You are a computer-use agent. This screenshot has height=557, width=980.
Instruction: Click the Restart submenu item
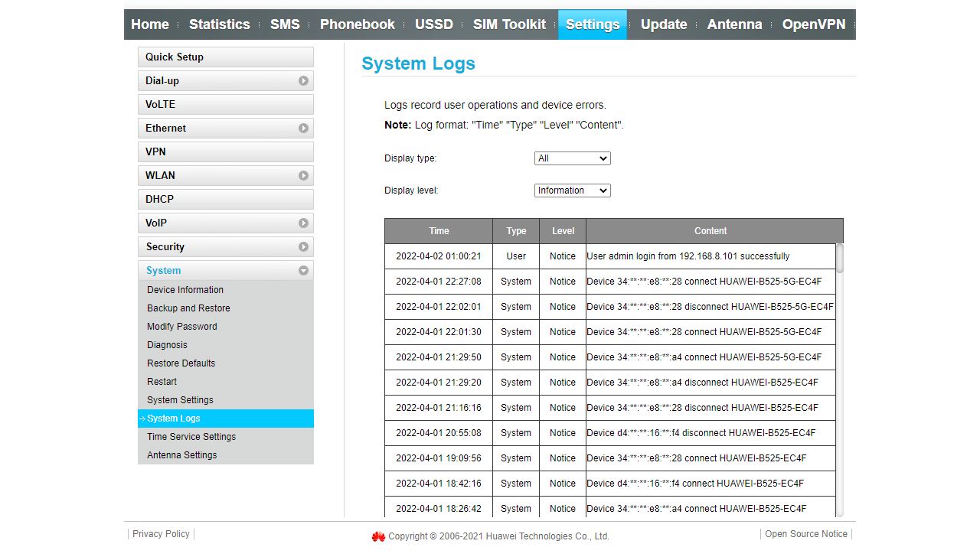(x=162, y=382)
